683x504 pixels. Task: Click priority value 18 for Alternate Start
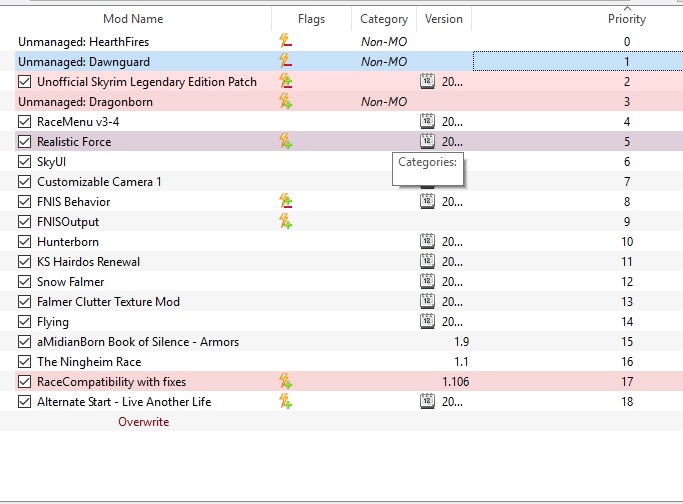coord(627,402)
